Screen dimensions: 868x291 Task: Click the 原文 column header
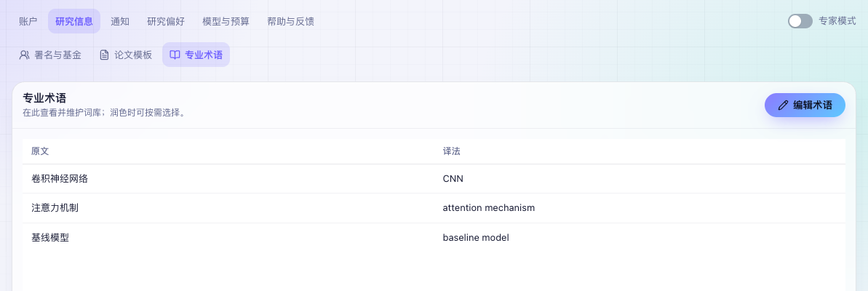[x=228, y=151]
